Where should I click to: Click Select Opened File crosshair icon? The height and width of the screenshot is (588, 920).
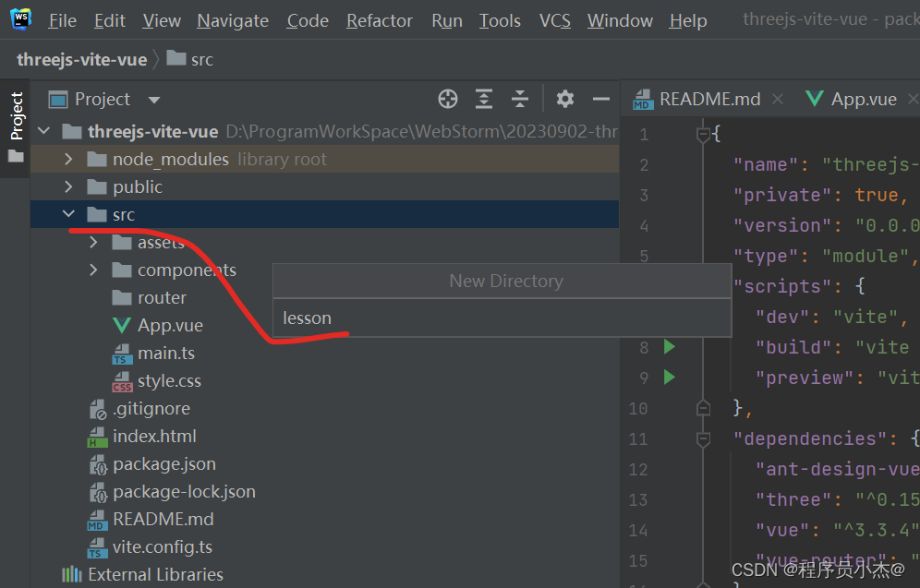tap(448, 99)
